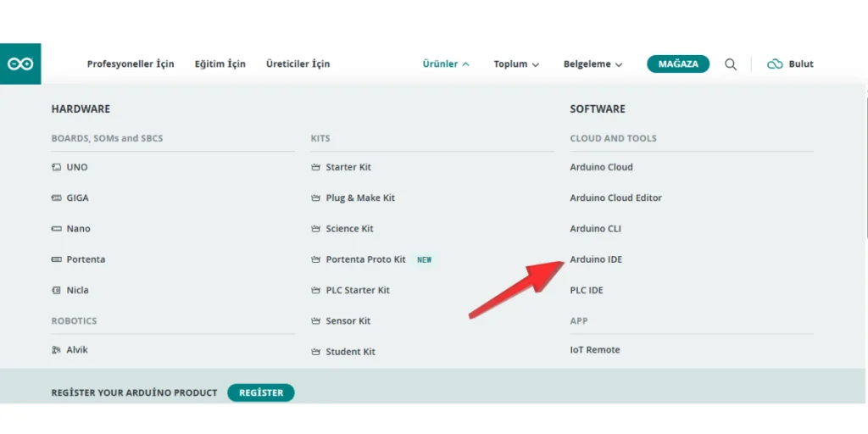Viewport: 868px width, 434px height.
Task: Click REGISTER YOUR ARDUINO PRODUCT text
Action: [x=135, y=393]
